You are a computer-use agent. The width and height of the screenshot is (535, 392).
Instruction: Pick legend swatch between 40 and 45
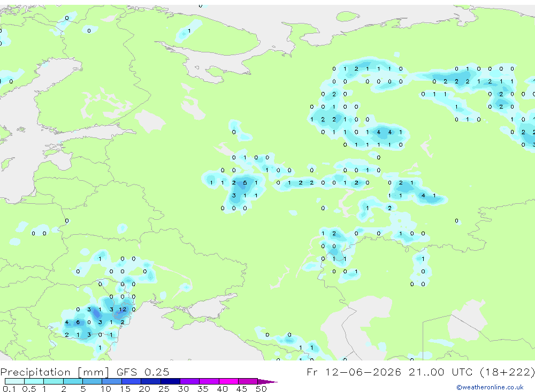click(x=228, y=381)
